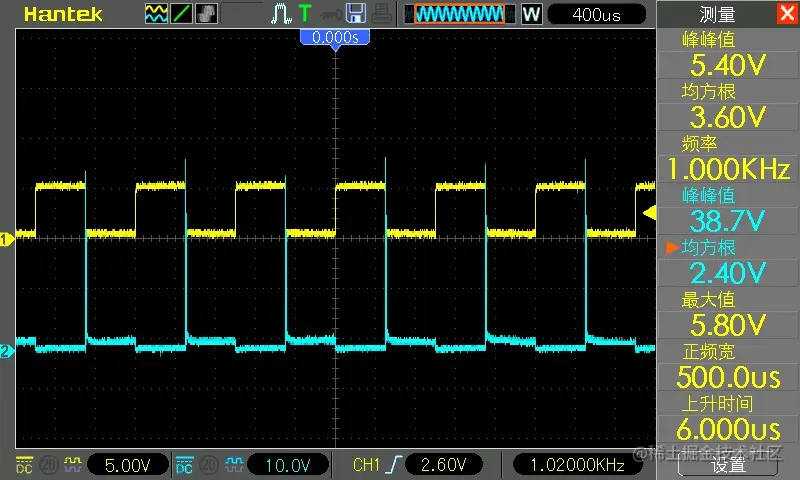Click the CH2 10.0V scale readout
The height and width of the screenshot is (480, 800).
[x=287, y=465]
